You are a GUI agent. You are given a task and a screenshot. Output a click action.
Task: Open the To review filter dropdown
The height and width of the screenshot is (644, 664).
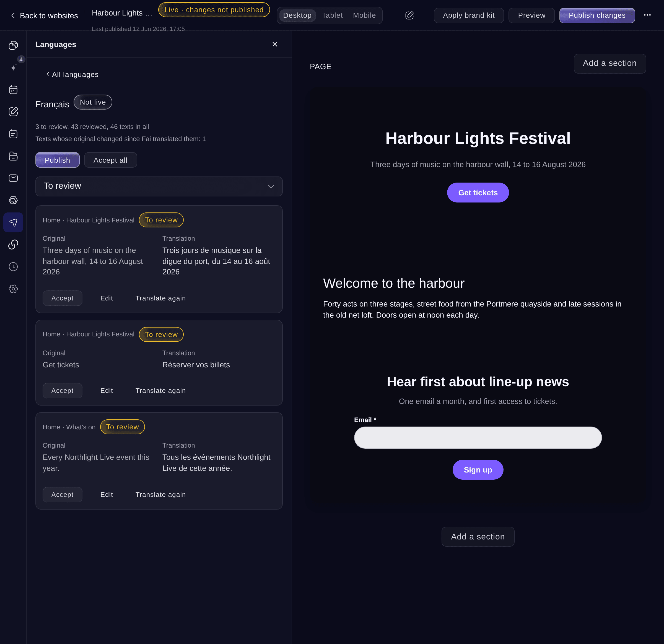point(159,186)
